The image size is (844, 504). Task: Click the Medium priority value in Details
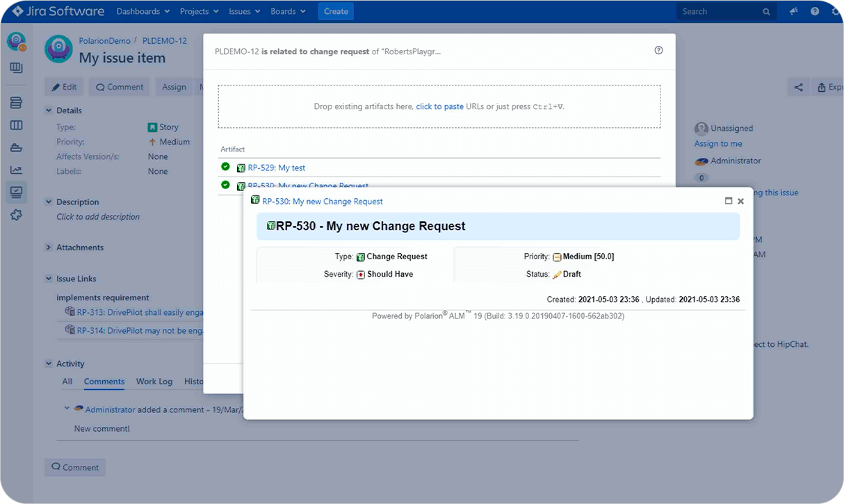click(169, 142)
